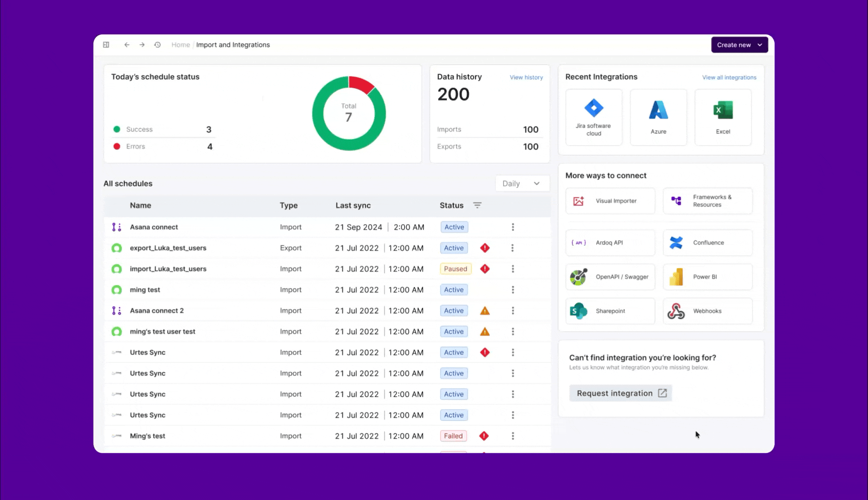868x500 pixels.
Task: Click the error icon on export_Luka_test_users row
Action: (485, 248)
